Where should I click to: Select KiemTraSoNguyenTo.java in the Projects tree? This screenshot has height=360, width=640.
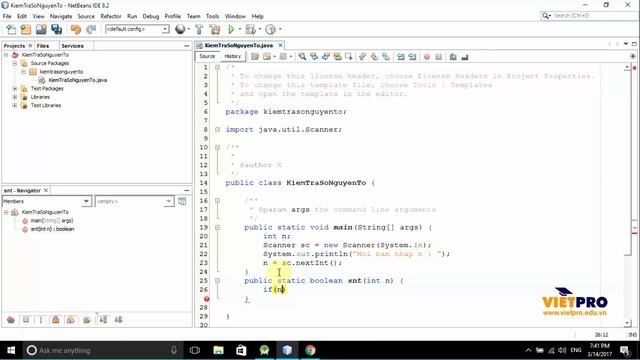(78, 80)
